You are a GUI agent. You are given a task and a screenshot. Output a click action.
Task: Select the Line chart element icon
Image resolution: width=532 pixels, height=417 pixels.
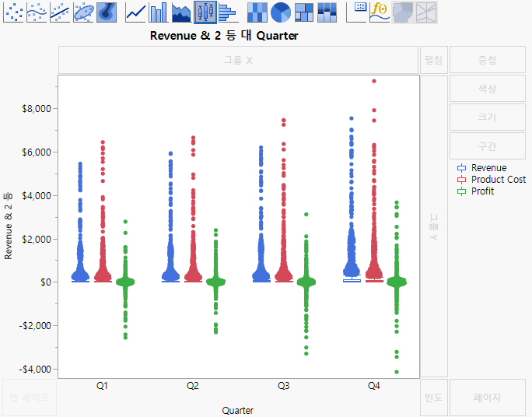point(135,12)
